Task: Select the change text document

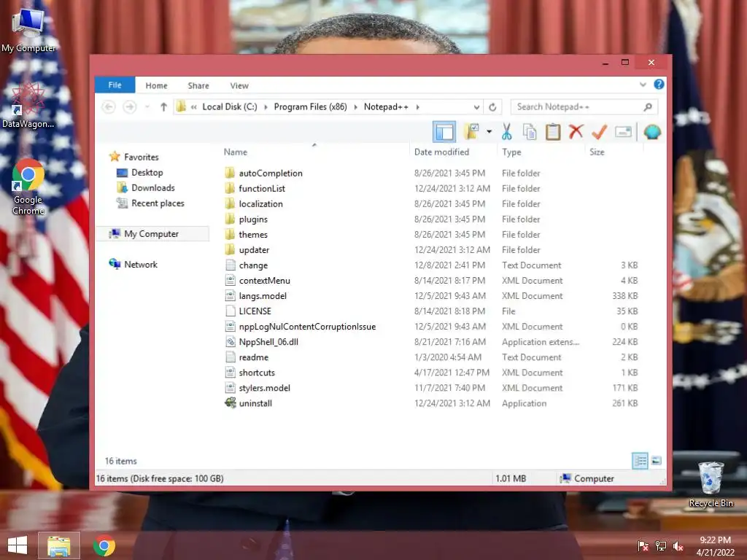Action: (253, 265)
